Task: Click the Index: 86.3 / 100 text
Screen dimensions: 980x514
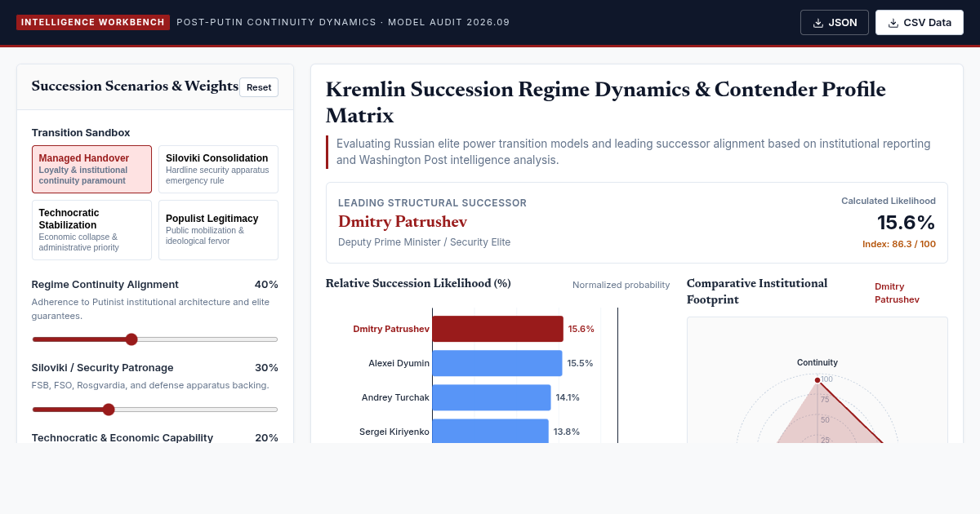Action: 899,244
